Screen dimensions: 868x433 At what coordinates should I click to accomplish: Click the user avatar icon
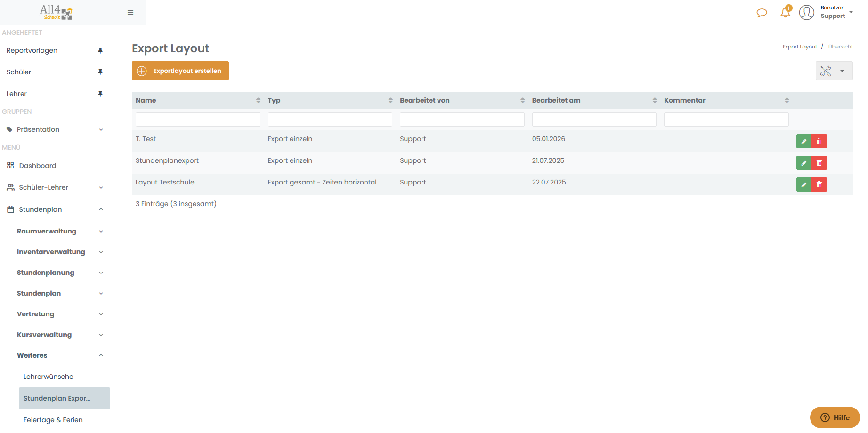pyautogui.click(x=806, y=12)
